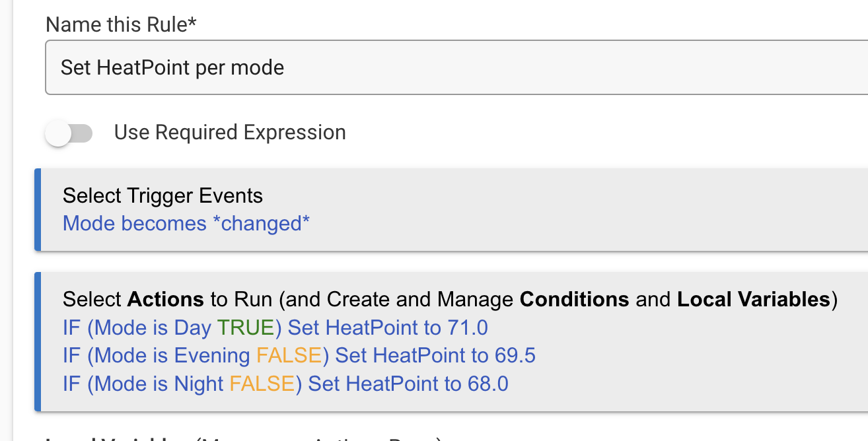This screenshot has height=441, width=868.
Task: Click the blue left bar of the trigger panel
Action: [x=38, y=209]
